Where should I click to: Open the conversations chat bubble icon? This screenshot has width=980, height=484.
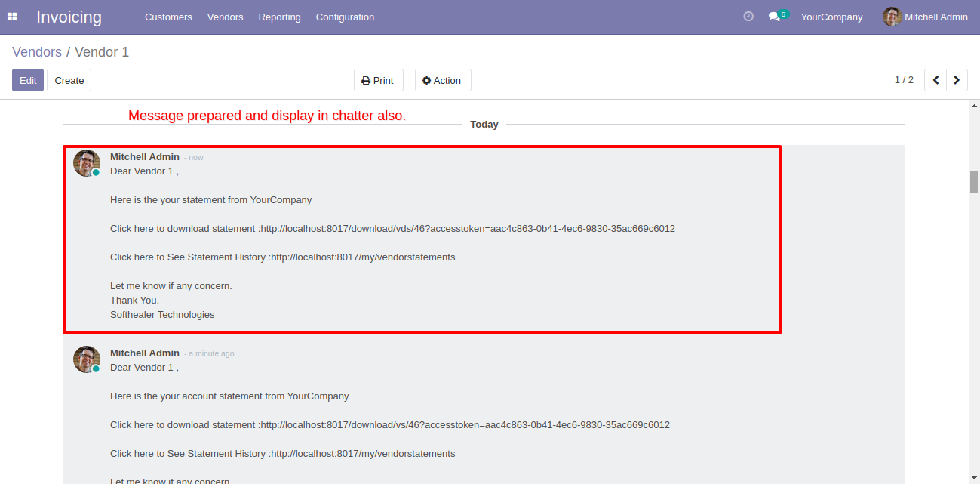pos(774,17)
